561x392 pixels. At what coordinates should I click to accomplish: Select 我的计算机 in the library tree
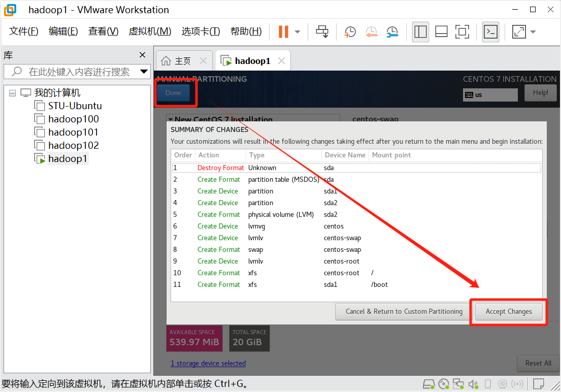point(57,93)
